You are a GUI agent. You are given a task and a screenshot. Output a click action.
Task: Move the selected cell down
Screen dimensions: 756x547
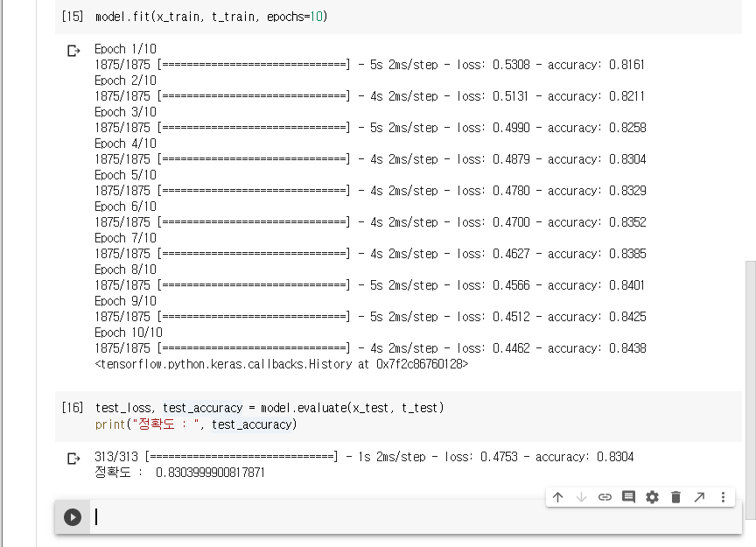[581, 497]
